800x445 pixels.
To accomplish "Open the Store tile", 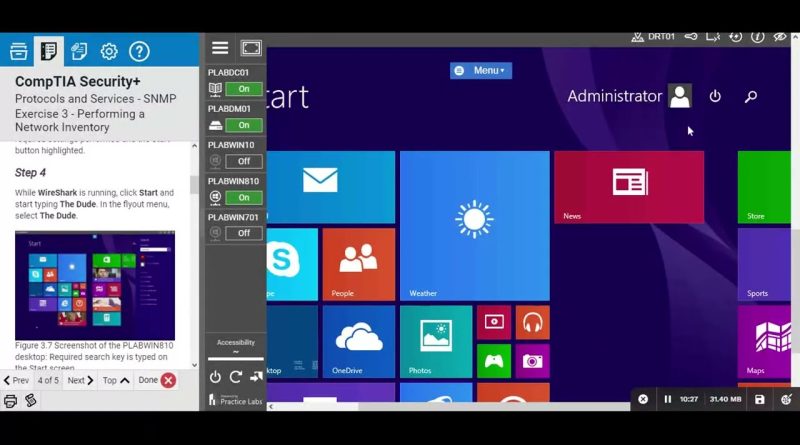I will [764, 187].
